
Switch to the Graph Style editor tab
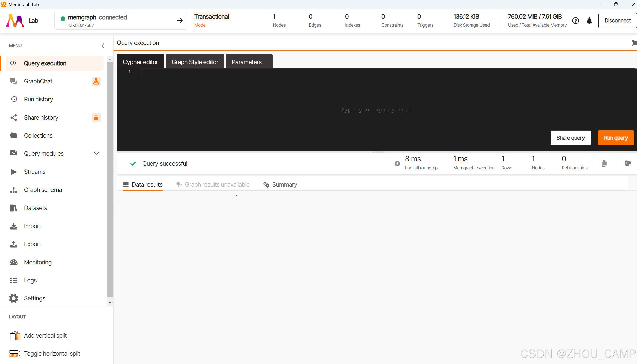coord(195,62)
